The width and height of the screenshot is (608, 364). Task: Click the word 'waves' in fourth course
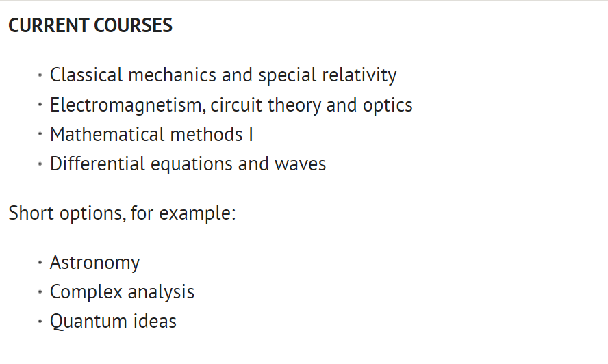click(300, 165)
